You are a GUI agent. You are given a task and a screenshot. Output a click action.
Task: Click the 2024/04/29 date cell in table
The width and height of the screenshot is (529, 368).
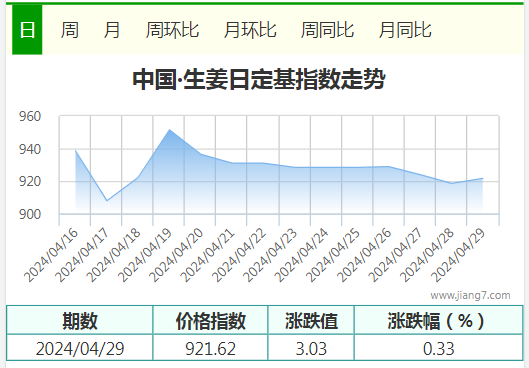point(80,348)
